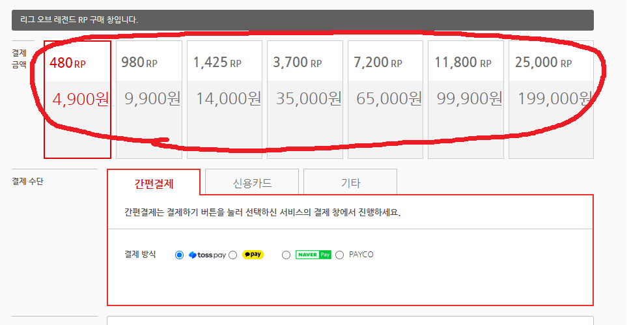
Task: Click the 결제 방식 label
Action: (140, 254)
